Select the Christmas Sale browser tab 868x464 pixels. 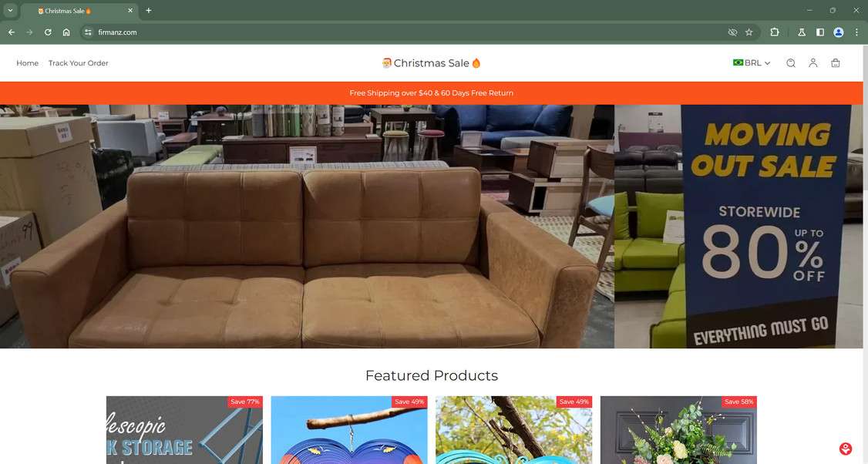pyautogui.click(x=79, y=11)
